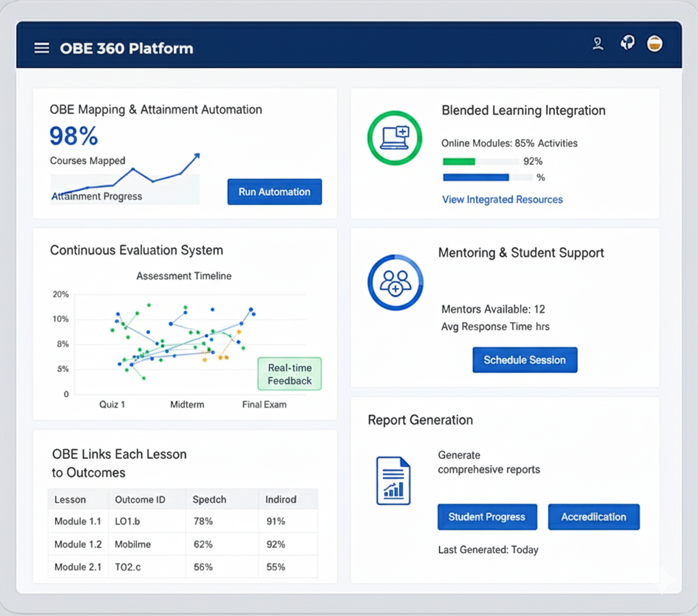Toggle the Real-time Feedback badge

click(x=289, y=373)
